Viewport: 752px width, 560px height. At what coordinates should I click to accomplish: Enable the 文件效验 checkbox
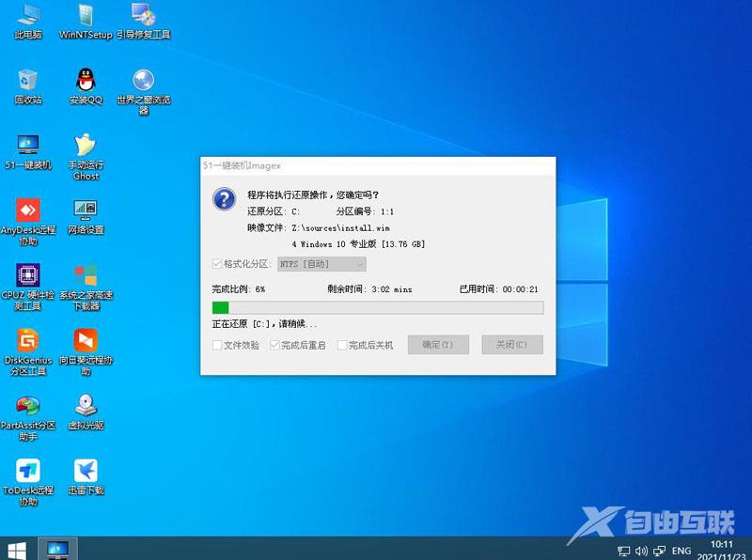217,345
